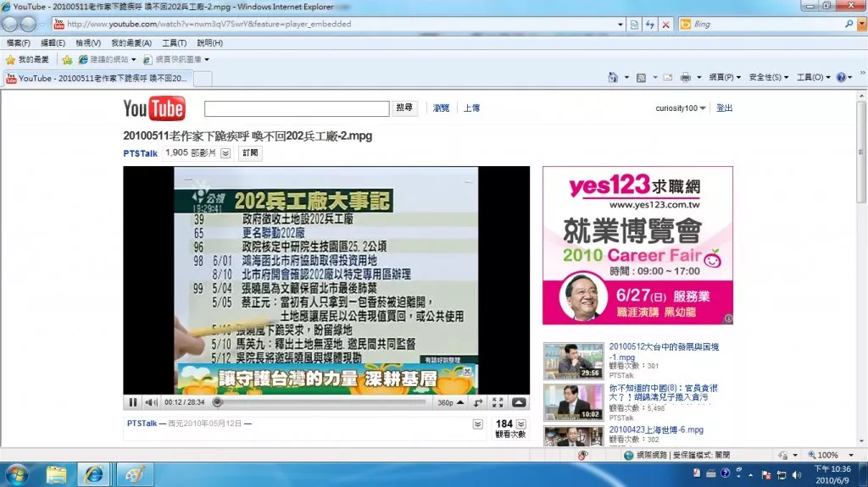This screenshot has height=487, width=868.
Task: Expand the 1,905 部影片 videos dropdown
Action: point(225,153)
